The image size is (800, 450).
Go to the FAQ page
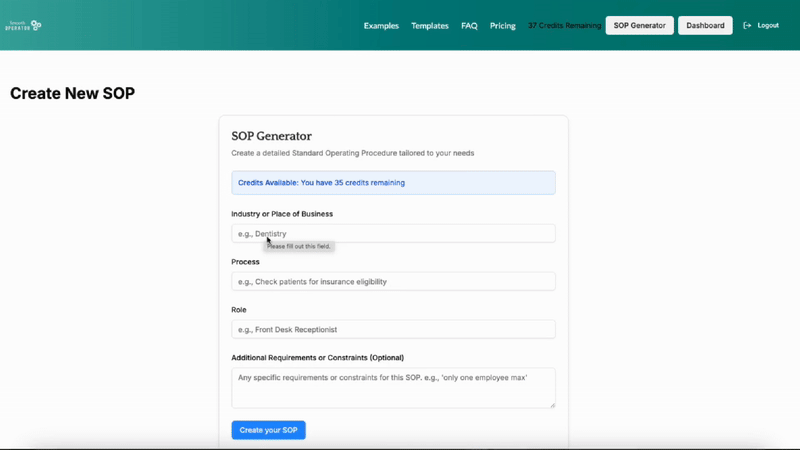pos(469,26)
